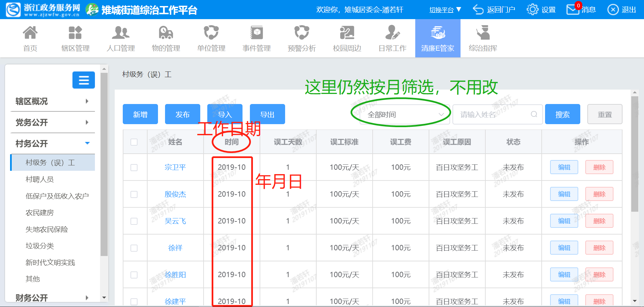Select 村聘人员 in sidebar
644x307 pixels.
click(x=40, y=180)
